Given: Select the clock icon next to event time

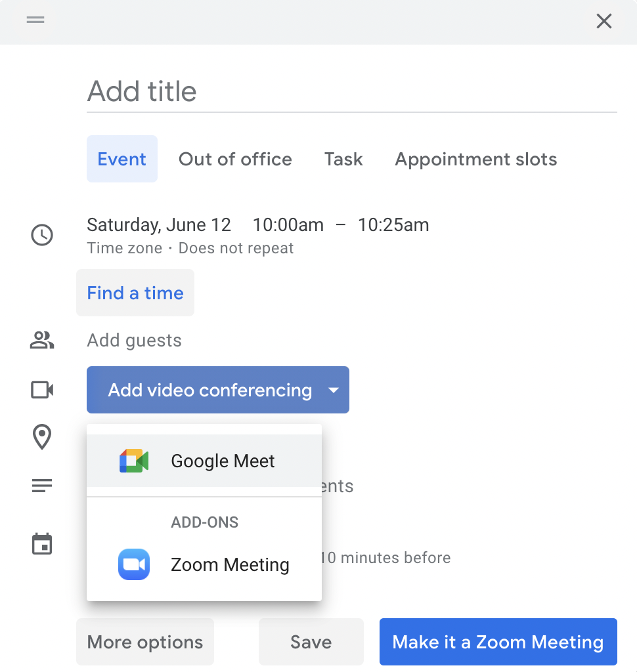Looking at the screenshot, I should point(41,235).
